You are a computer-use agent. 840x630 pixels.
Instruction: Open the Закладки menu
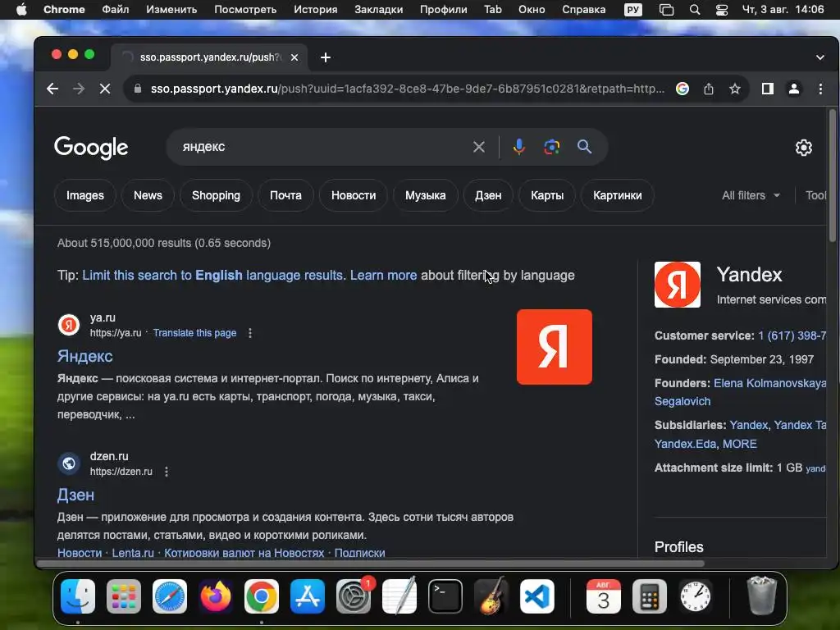(379, 10)
